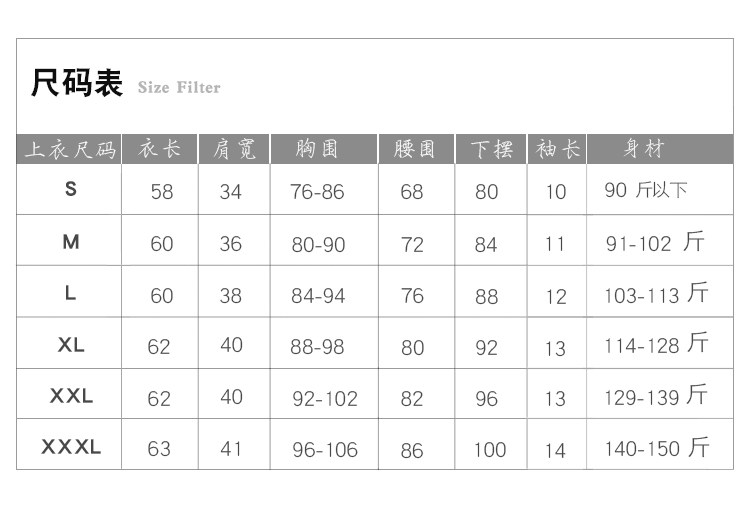Click the 76-86 bust measurement cell
Image resolution: width=750 pixels, height=521 pixels.
click(x=317, y=192)
